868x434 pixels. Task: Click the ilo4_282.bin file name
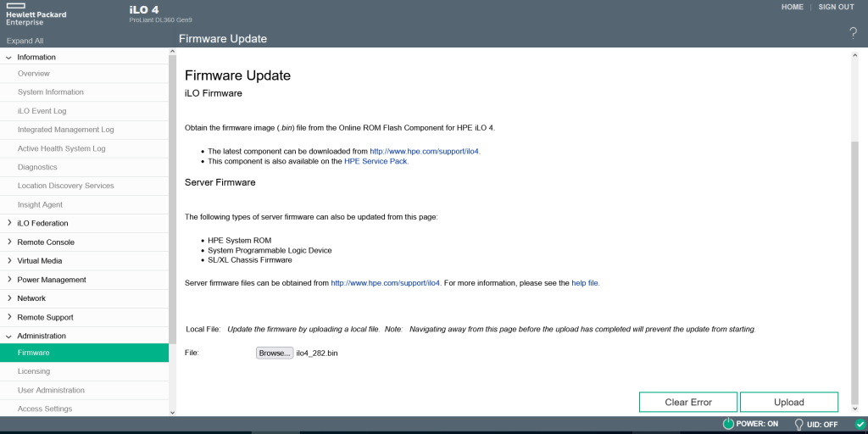pyautogui.click(x=317, y=353)
